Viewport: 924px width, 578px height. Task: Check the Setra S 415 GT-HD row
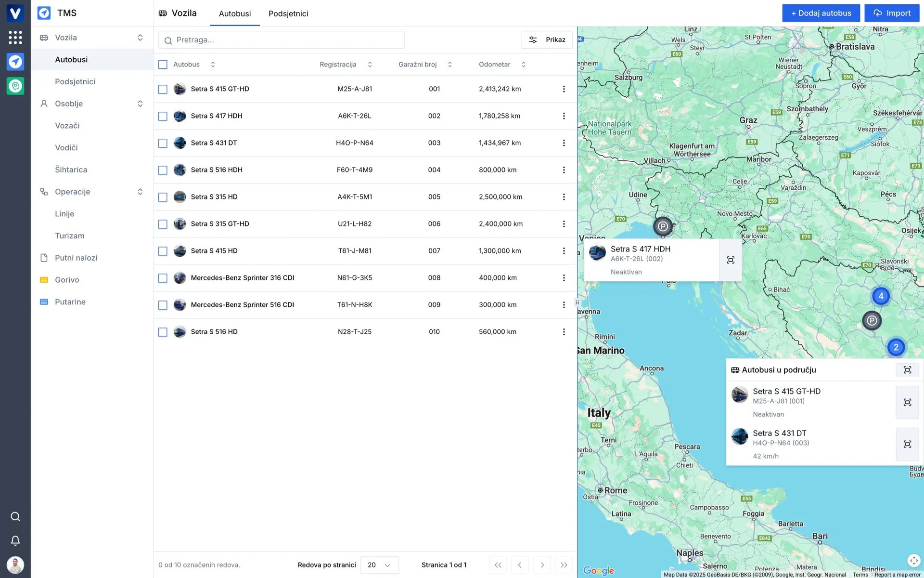(163, 89)
